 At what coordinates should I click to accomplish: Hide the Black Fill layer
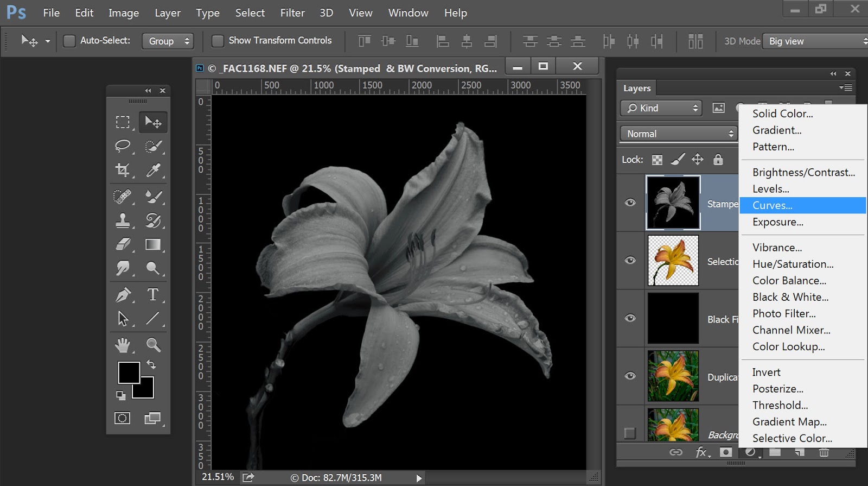click(630, 318)
